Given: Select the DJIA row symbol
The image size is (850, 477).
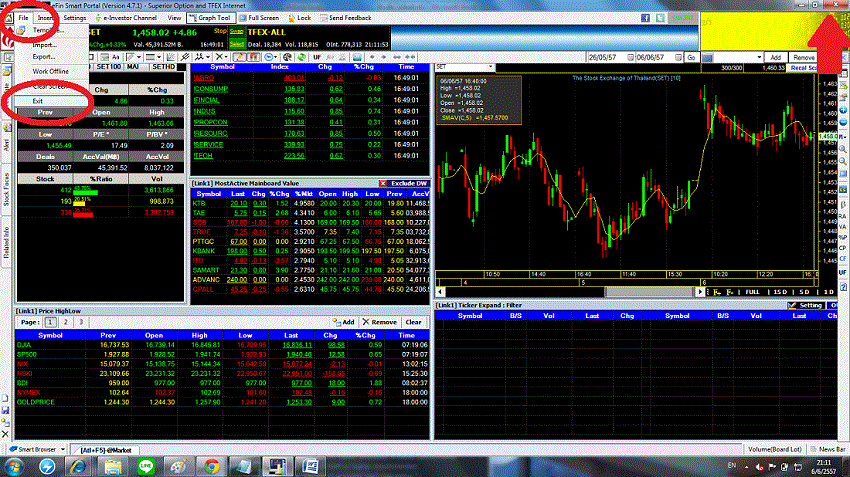Looking at the screenshot, I should click(x=24, y=345).
